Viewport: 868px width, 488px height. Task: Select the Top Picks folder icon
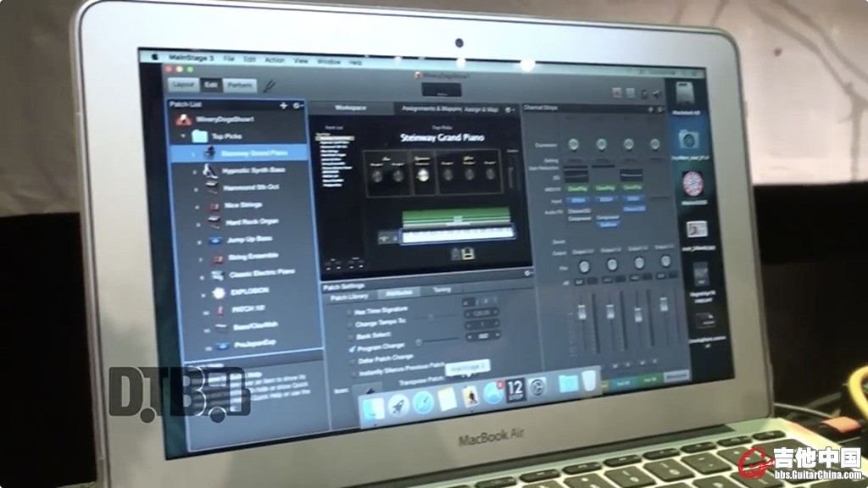199,136
